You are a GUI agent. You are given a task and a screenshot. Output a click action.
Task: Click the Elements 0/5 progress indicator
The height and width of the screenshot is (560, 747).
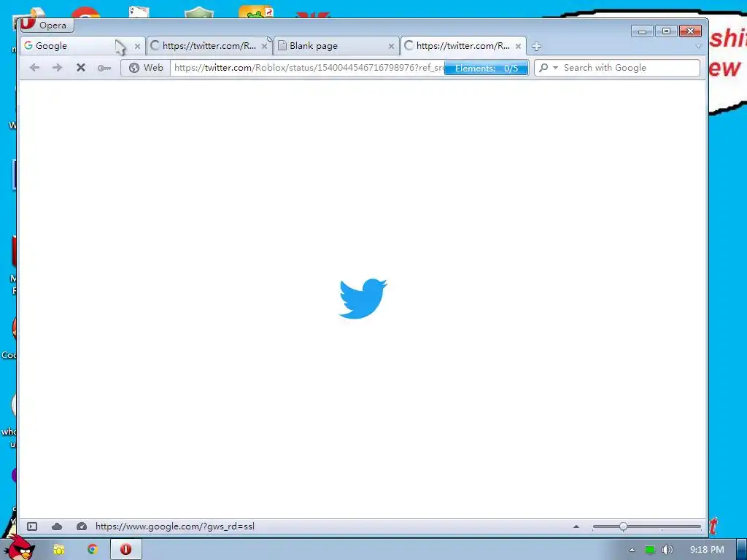tap(487, 68)
